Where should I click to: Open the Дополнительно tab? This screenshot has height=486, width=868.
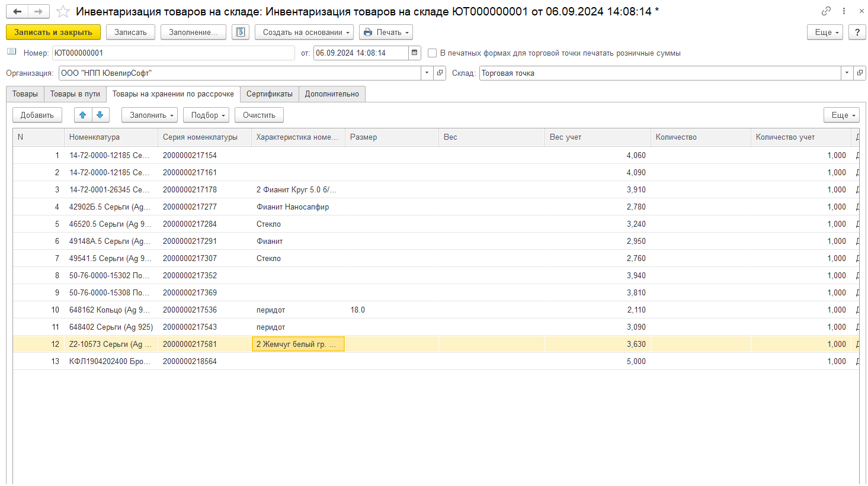332,94
